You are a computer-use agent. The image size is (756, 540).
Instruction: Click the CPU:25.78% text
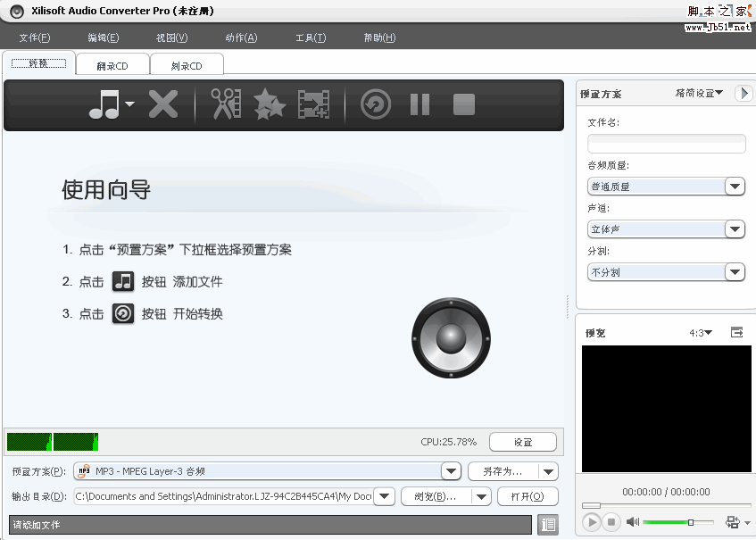tap(448, 442)
